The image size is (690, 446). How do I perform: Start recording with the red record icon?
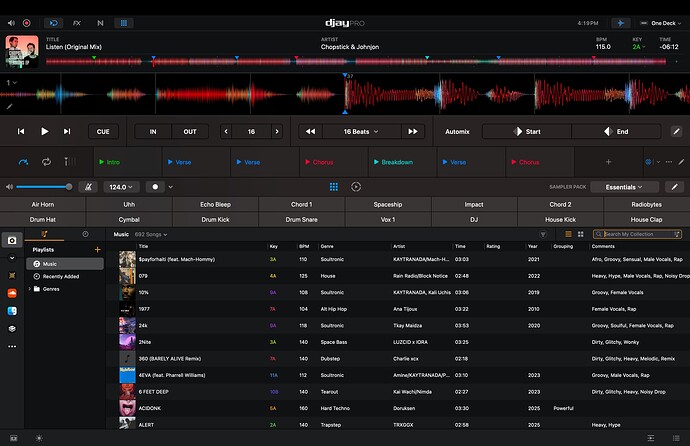26,23
